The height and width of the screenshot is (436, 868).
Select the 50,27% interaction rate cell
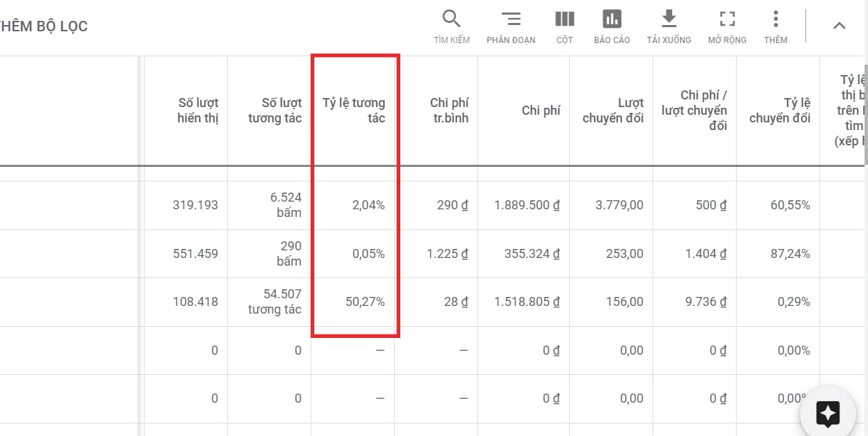pos(353,302)
